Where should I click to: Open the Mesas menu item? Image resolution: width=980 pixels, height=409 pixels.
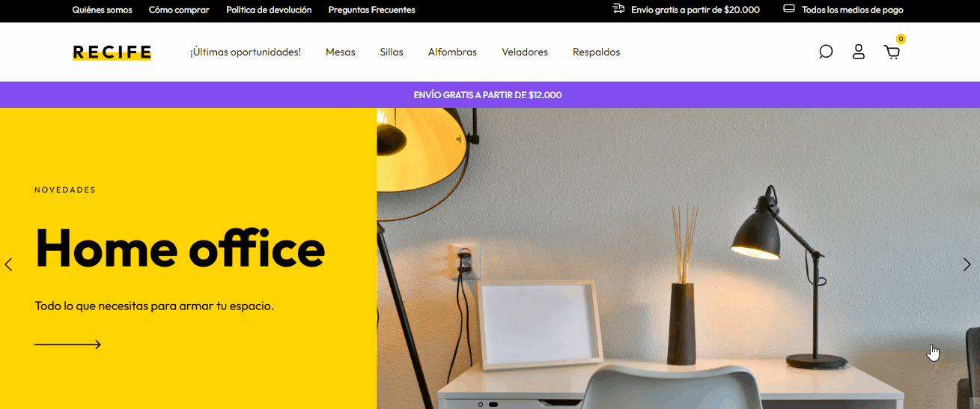(341, 52)
